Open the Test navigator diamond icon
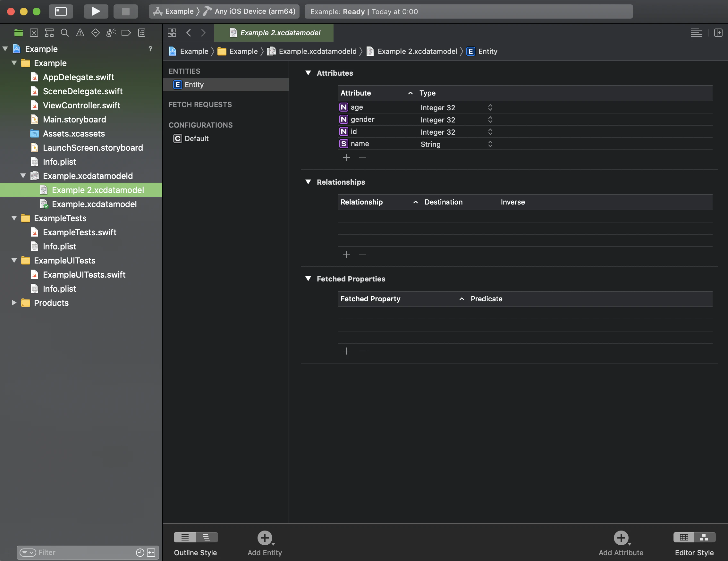 (95, 33)
